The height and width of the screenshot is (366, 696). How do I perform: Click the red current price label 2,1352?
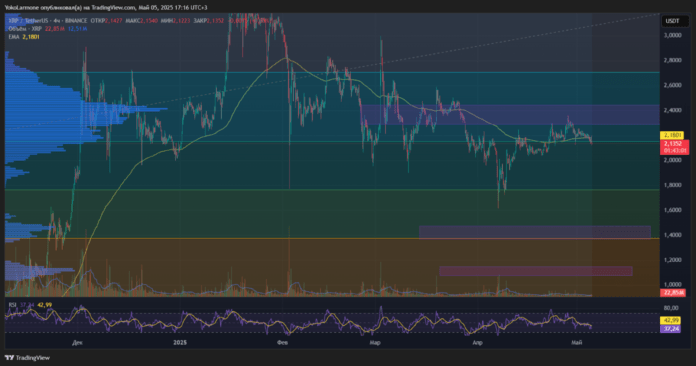point(675,147)
